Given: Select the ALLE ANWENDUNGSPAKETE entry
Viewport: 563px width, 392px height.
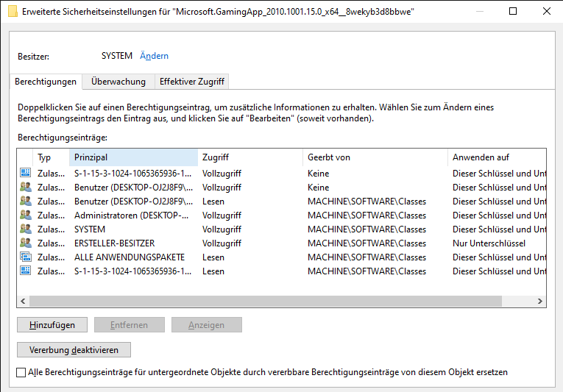Looking at the screenshot, I should (281, 257).
